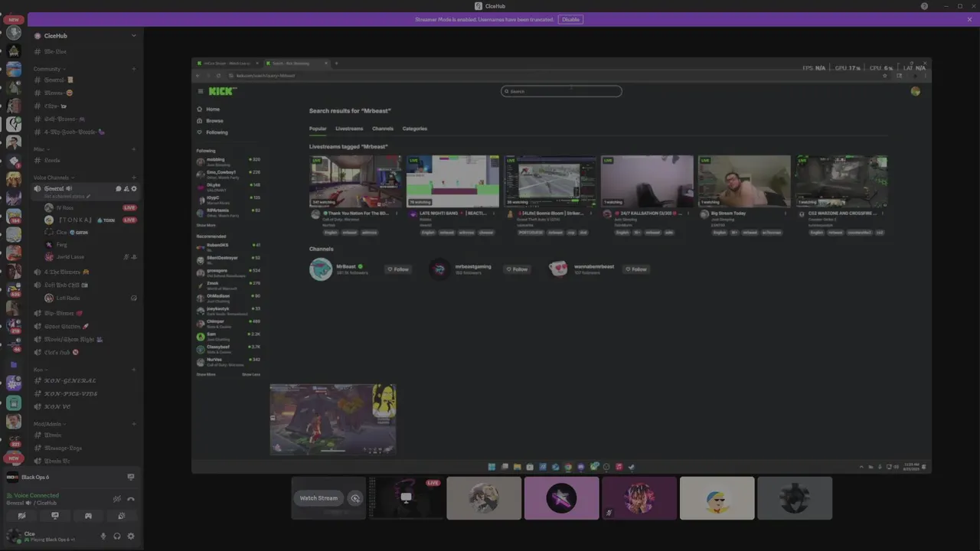Go to Browse in Kick sidebar
This screenshot has height=551, width=980.
[x=211, y=121]
